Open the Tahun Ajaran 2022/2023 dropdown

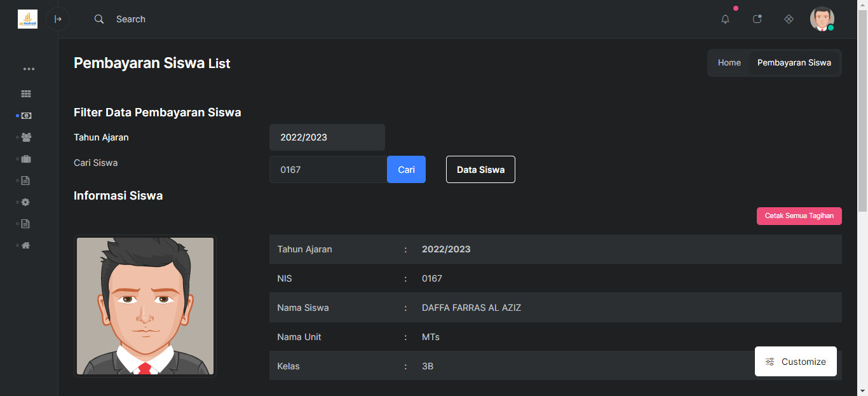327,137
